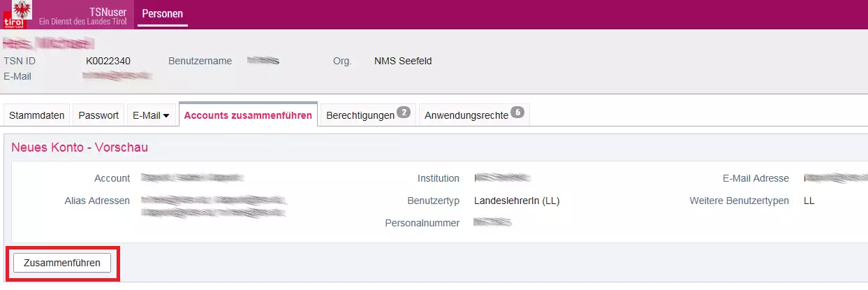Switch to the Stammdaten tab
The height and width of the screenshot is (290, 868).
pos(37,115)
